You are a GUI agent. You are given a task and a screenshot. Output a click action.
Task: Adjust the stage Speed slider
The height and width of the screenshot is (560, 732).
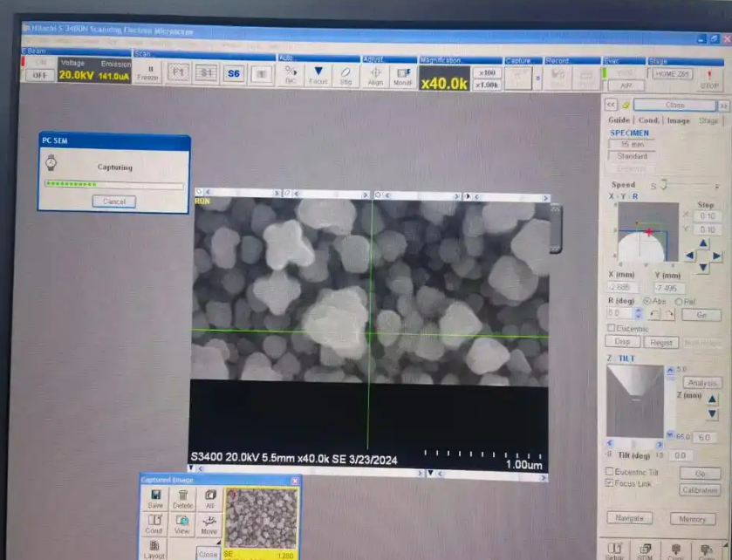(x=663, y=184)
